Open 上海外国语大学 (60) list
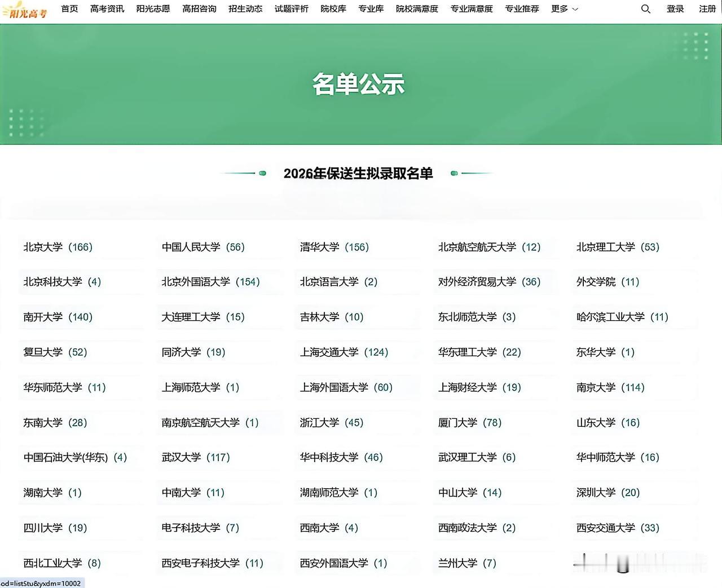The image size is (722, 588). pos(346,387)
